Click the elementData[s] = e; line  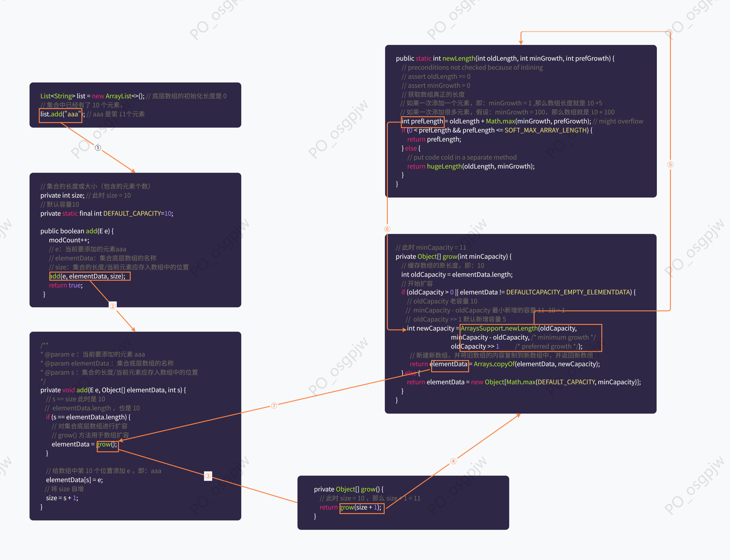pyautogui.click(x=74, y=480)
